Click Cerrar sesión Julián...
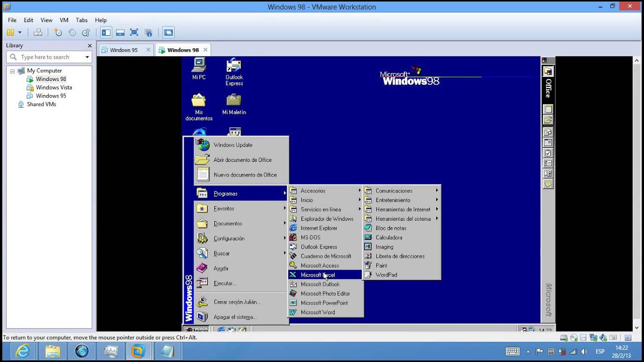The height and width of the screenshot is (362, 644). [x=242, y=302]
